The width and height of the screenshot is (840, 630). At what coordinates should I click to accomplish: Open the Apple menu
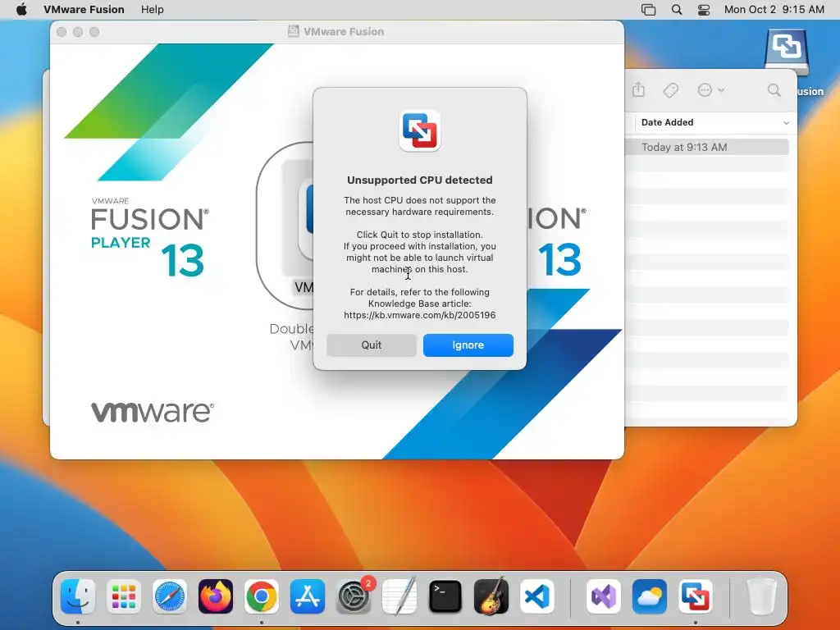[21, 10]
